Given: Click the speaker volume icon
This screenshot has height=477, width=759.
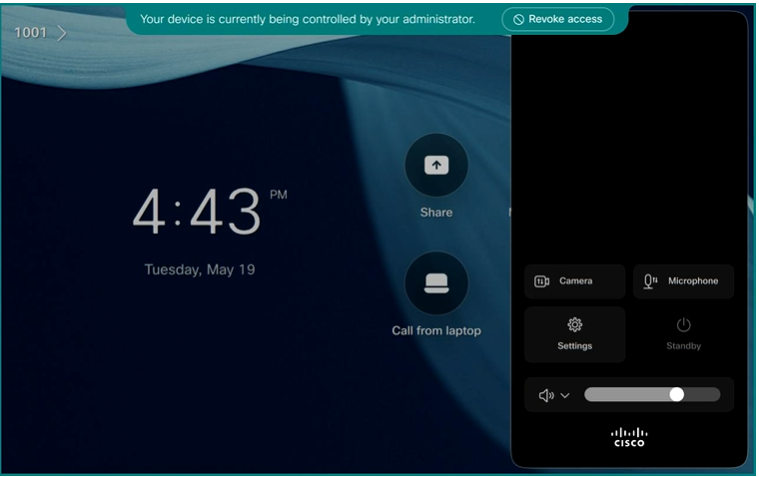Looking at the screenshot, I should 546,395.
